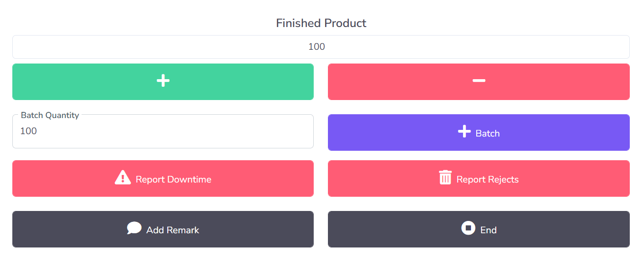
Task: Select the 100 value under Finished Product
Action: click(317, 47)
